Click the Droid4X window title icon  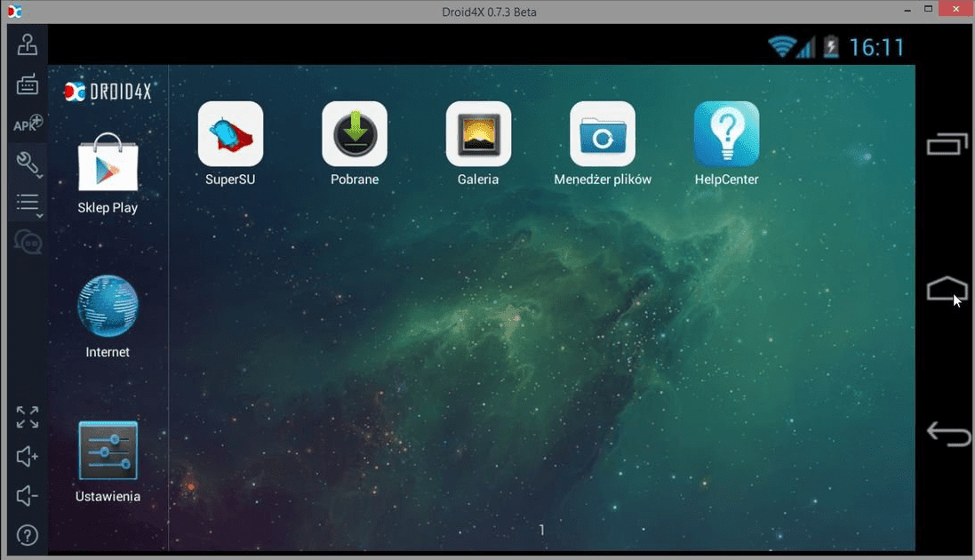coord(15,12)
